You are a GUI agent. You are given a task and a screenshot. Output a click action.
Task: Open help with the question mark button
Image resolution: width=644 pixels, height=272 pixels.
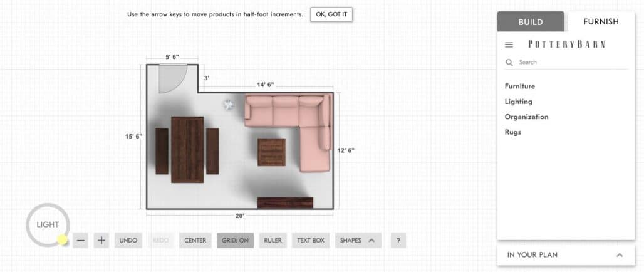coord(398,241)
